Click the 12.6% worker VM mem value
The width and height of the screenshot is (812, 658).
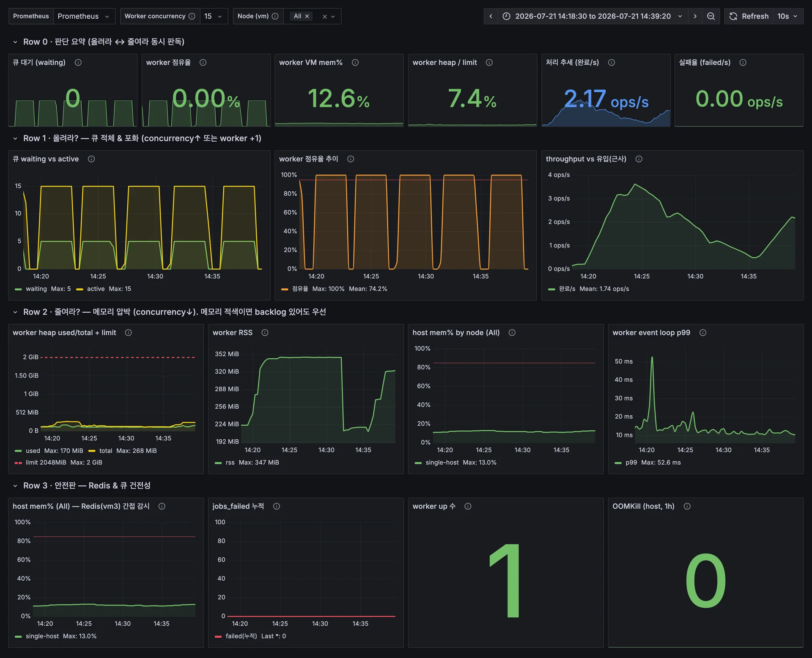pos(339,99)
